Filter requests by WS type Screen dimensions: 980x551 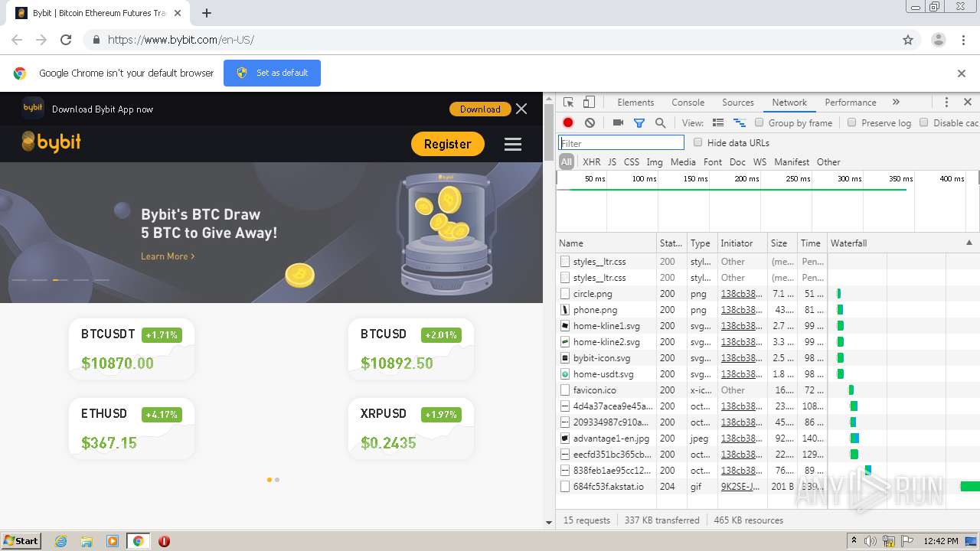759,162
